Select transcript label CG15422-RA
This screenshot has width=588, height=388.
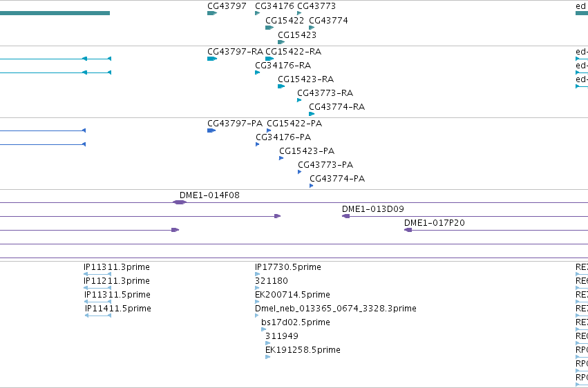pos(293,51)
